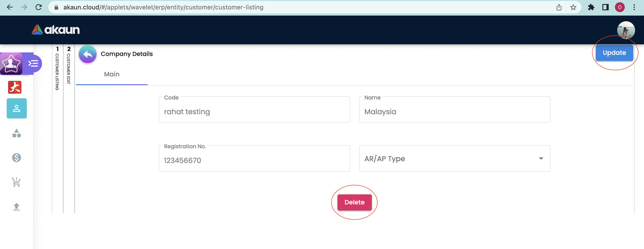The height and width of the screenshot is (249, 644).
Task: Switch to the Main tab
Action: [112, 74]
